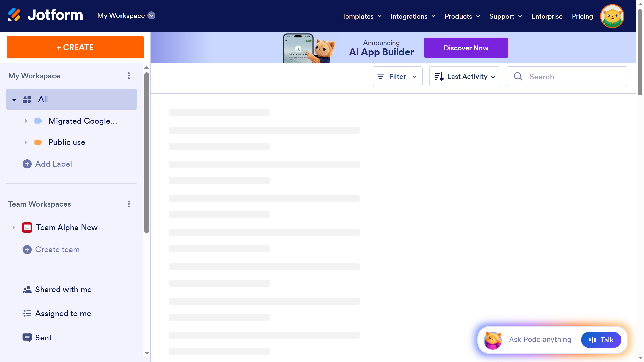
Task: Expand the Public use label arrow
Action: (x=26, y=142)
